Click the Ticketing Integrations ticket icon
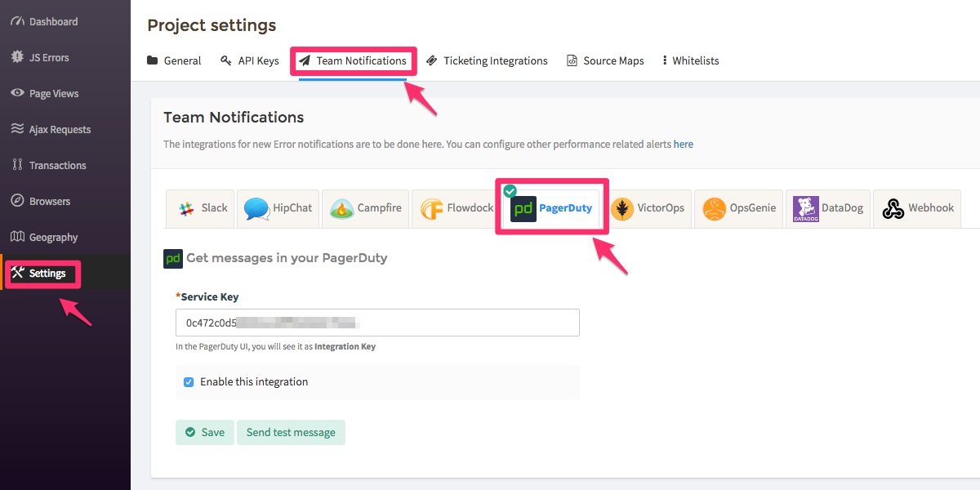Screen dimensions: 980x490 [432, 60]
